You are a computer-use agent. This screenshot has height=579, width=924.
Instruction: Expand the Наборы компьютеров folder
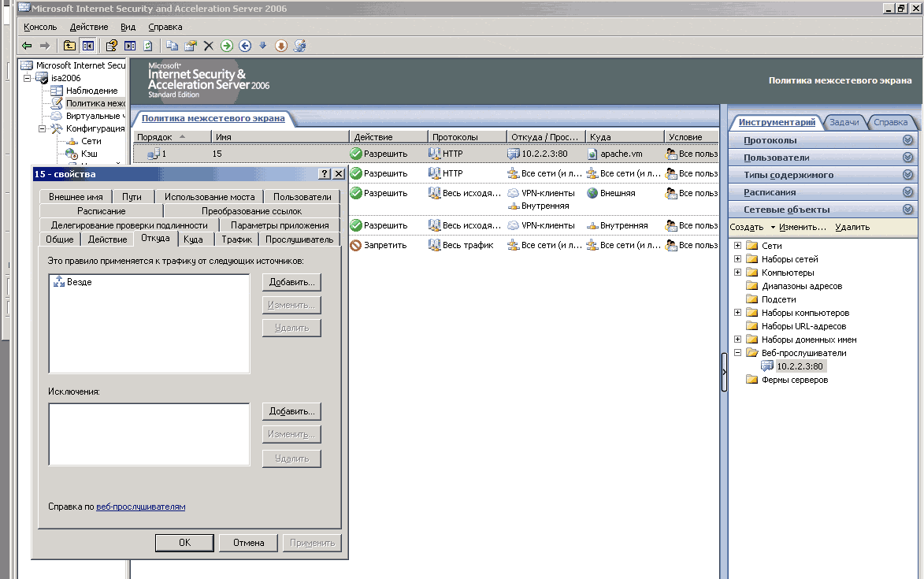click(737, 312)
